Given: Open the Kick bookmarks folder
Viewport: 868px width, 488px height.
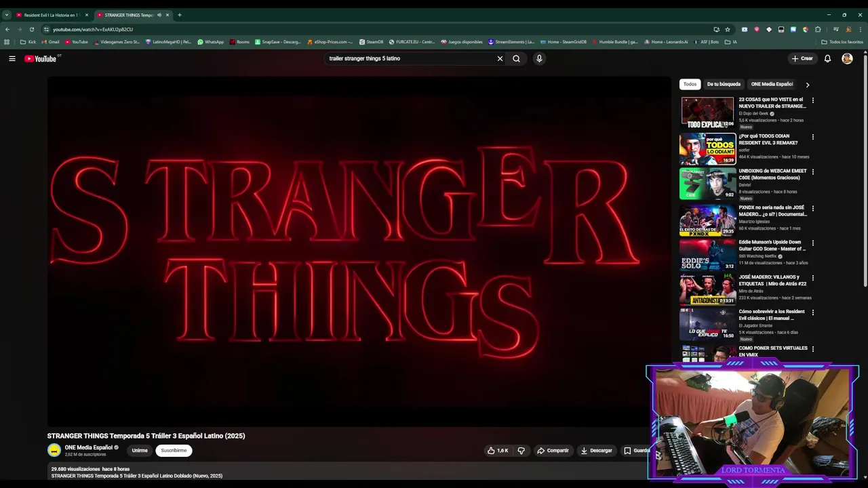Looking at the screenshot, I should (28, 42).
